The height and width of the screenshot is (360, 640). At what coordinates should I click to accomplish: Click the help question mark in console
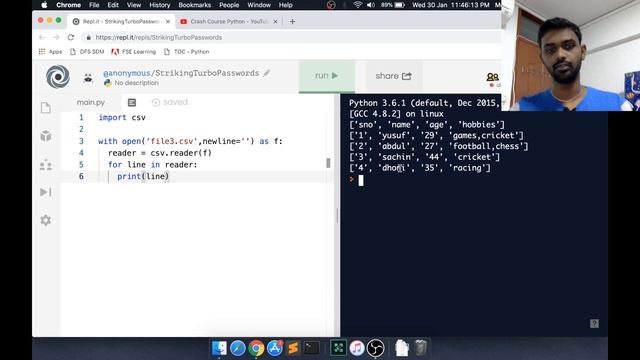click(594, 324)
